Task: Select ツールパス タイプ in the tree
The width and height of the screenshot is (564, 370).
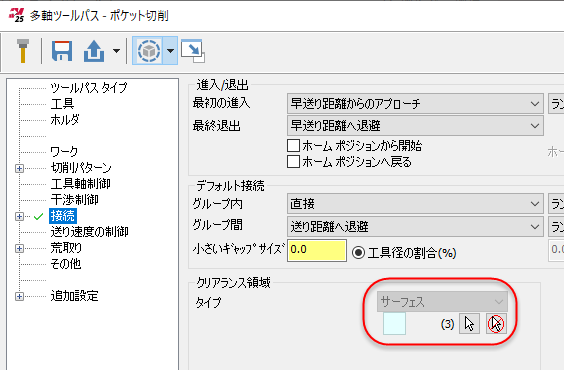Action: coord(89,88)
